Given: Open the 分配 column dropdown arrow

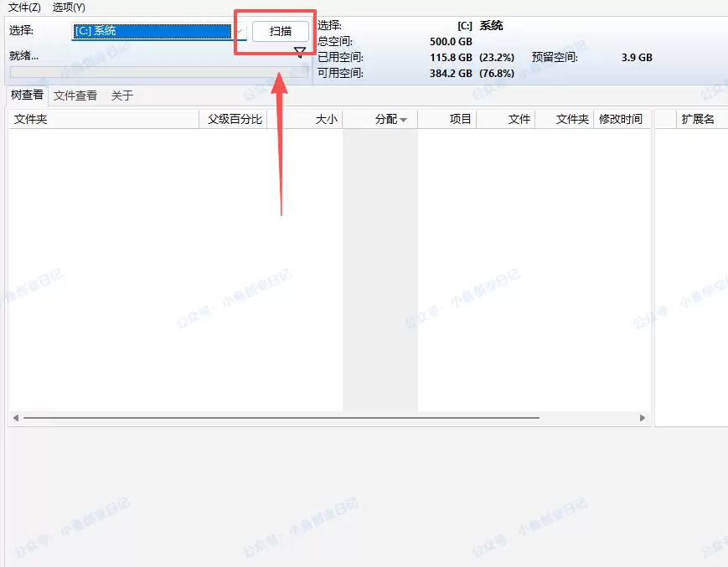Looking at the screenshot, I should (404, 118).
